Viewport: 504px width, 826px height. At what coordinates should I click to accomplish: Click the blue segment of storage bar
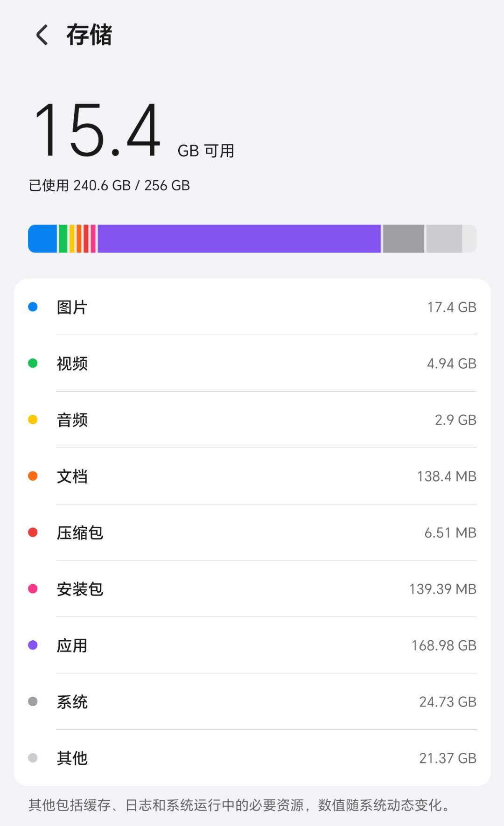[42, 239]
